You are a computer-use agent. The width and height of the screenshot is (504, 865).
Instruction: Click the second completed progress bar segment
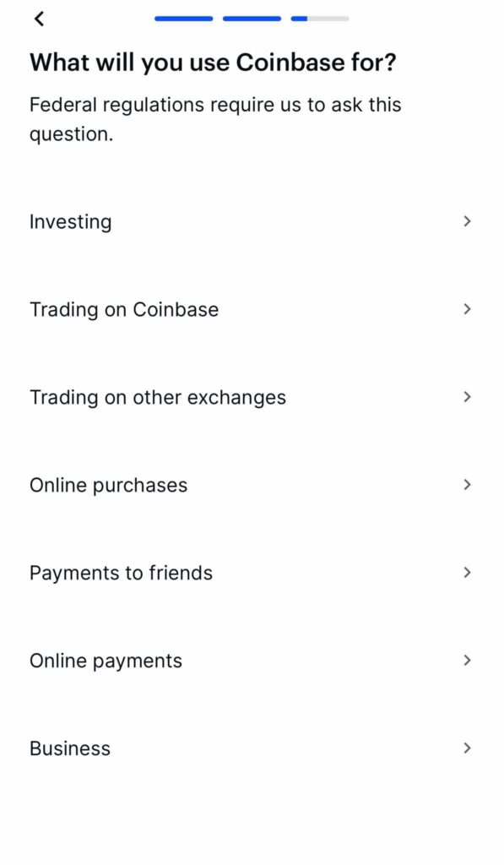pos(251,18)
